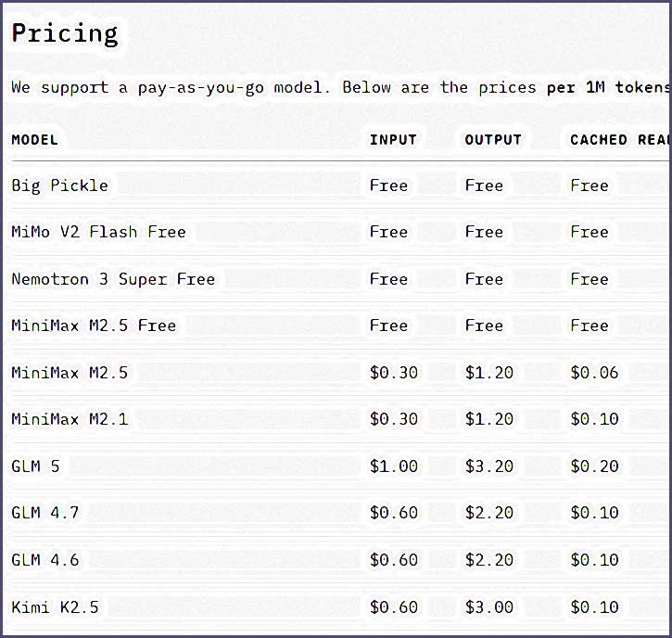Select the MiniMax M2.5 Free model name
The image size is (672, 638).
(94, 325)
